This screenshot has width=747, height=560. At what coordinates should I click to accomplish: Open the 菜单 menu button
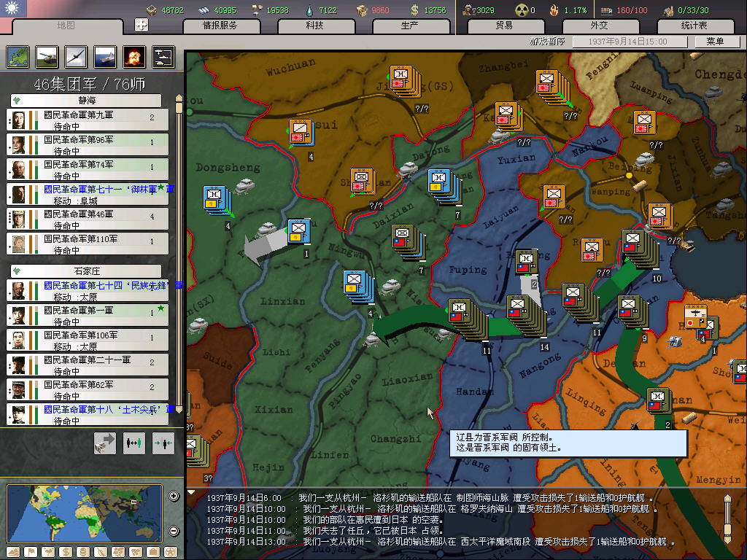coord(714,42)
